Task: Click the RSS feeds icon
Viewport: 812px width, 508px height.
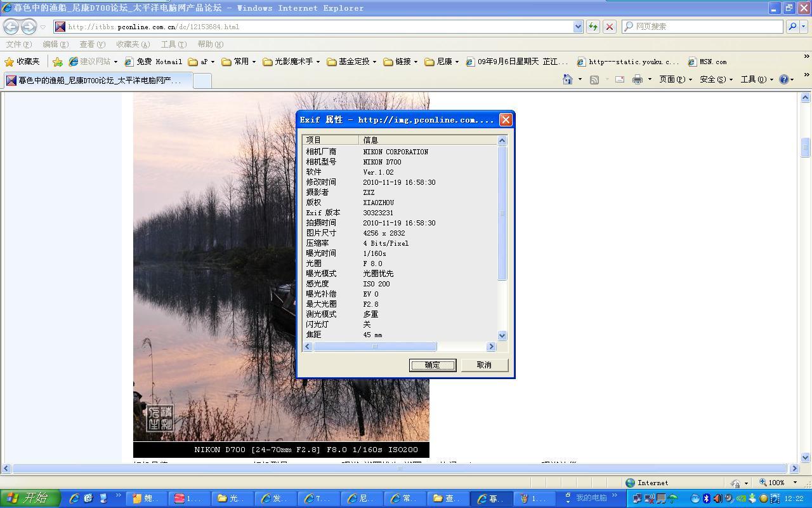Action: point(594,79)
